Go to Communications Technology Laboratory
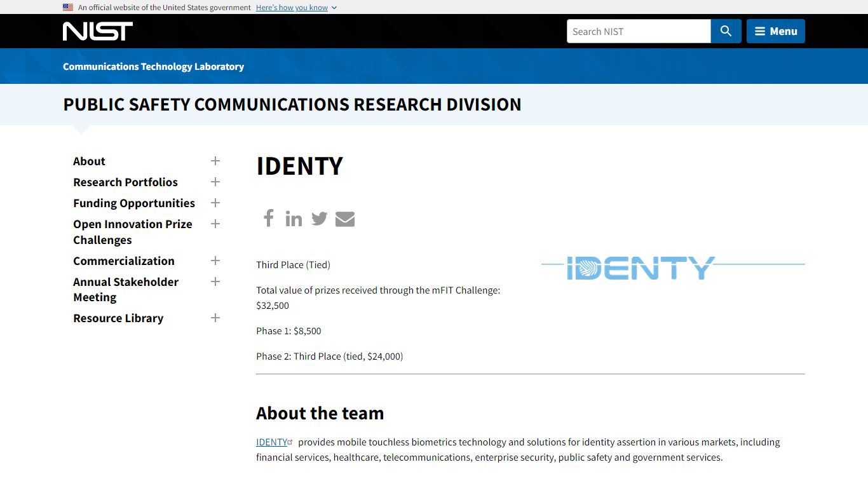 click(153, 66)
